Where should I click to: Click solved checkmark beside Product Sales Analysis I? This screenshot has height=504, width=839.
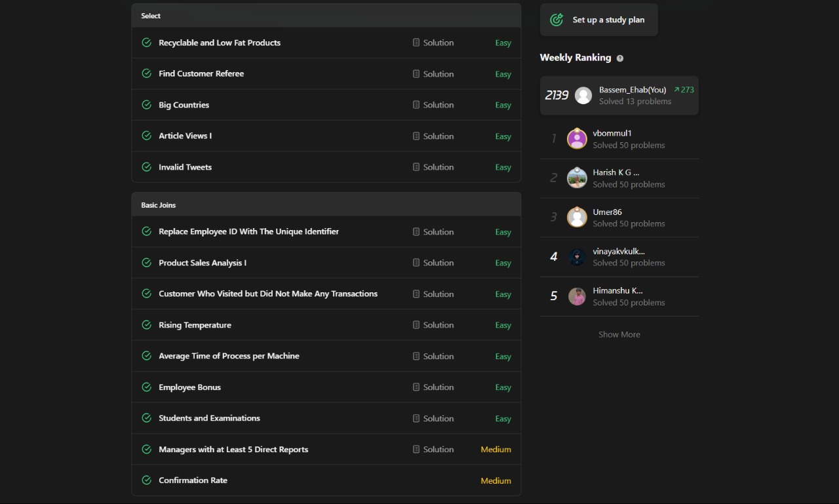[x=147, y=263]
